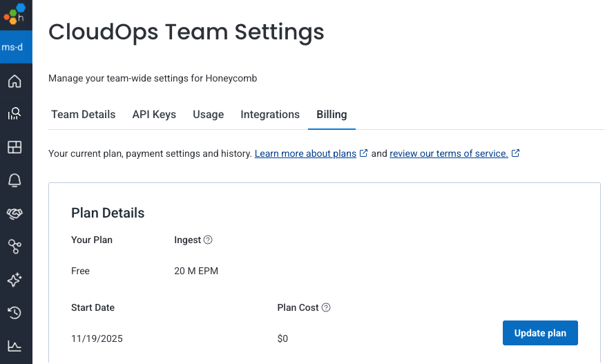Open the service map nodes icon
This screenshot has height=364, width=605.
[x=15, y=247]
